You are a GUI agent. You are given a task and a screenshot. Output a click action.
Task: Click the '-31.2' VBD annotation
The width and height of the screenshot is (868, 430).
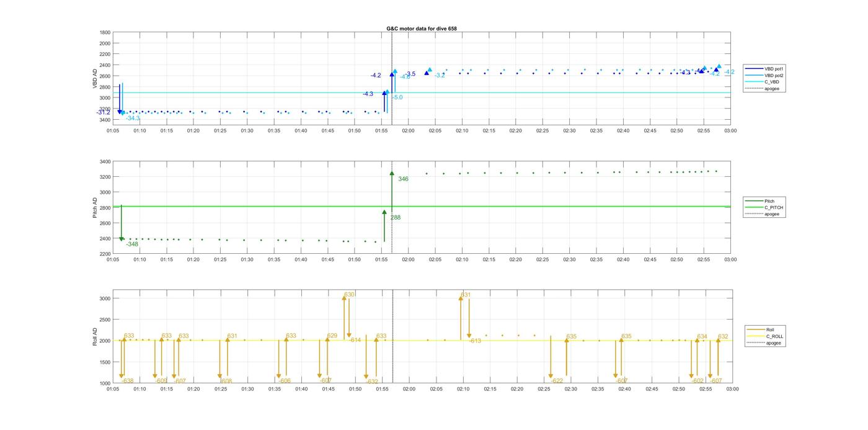click(104, 112)
